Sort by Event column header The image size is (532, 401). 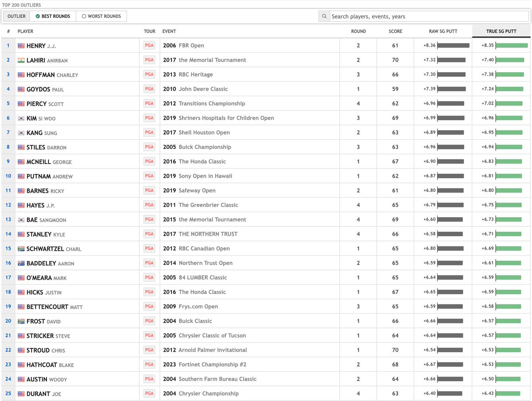[169, 31]
